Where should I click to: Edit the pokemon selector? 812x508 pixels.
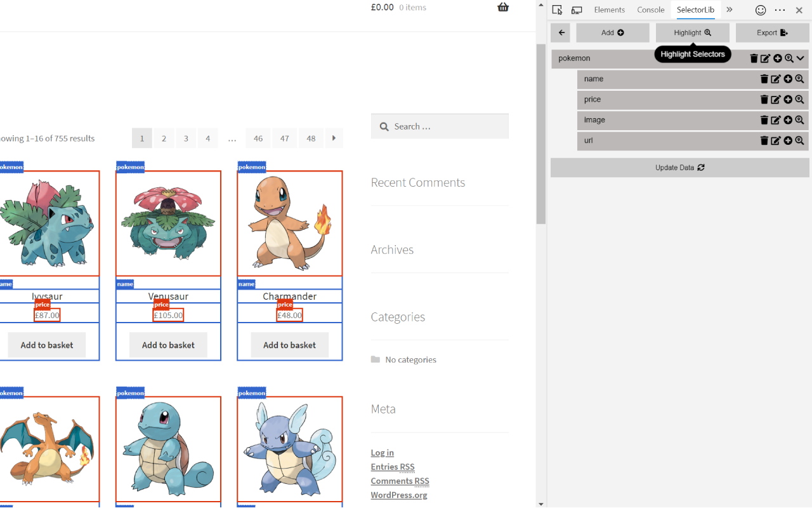(766, 58)
